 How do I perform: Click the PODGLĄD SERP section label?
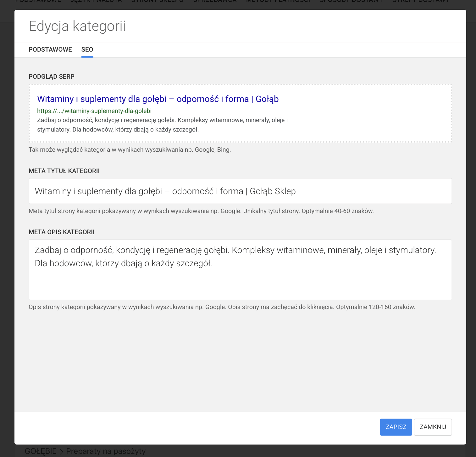click(52, 76)
